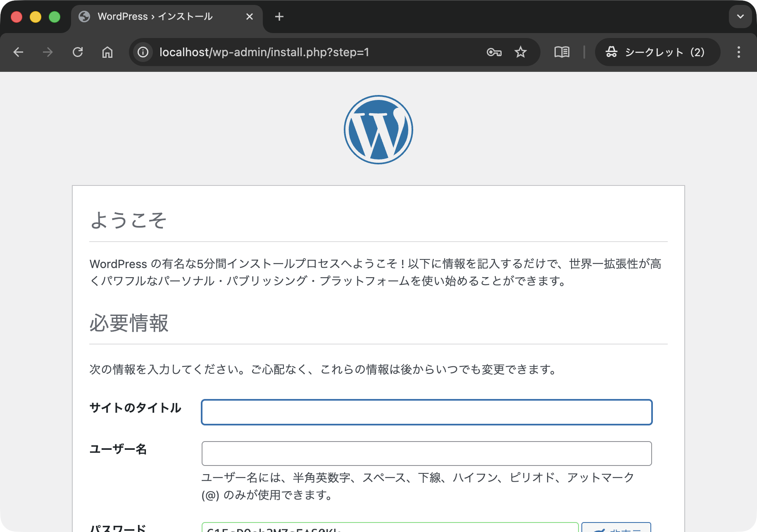Bookmark this page with the star
757x532 pixels.
pos(521,52)
